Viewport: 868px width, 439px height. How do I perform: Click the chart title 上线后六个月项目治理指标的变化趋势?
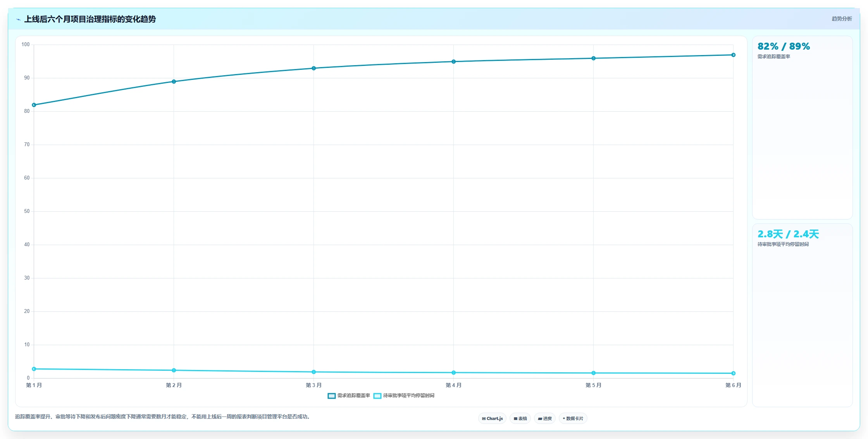pos(90,19)
